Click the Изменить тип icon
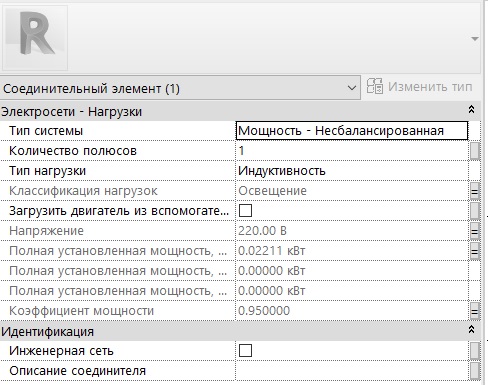 click(374, 86)
